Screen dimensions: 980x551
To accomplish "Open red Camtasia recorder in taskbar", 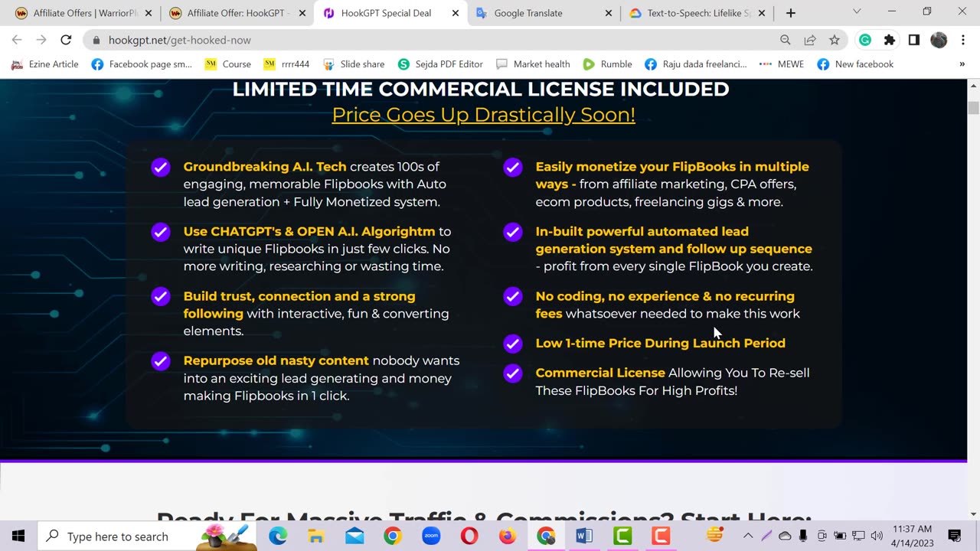I will pyautogui.click(x=661, y=536).
